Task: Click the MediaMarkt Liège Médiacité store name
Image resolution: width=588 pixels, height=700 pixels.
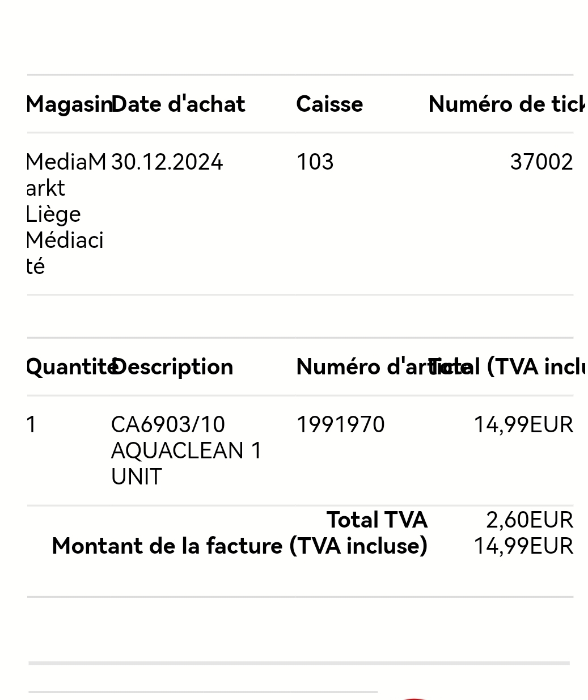Action: 65,214
